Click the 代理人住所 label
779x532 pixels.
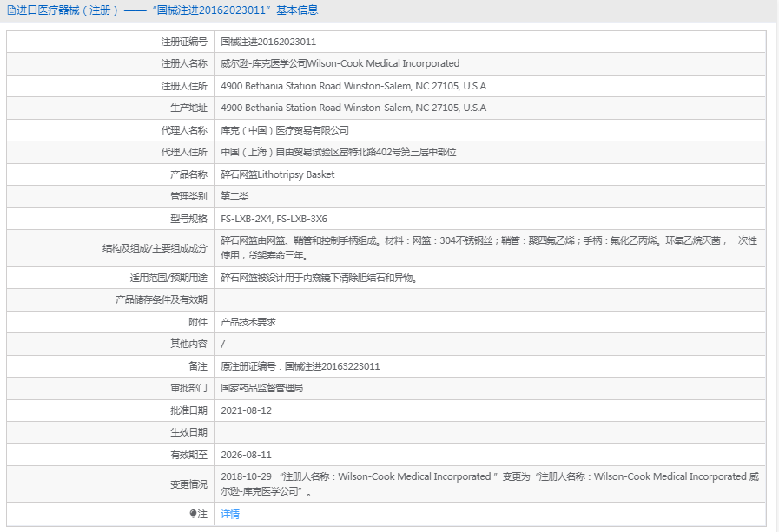tap(184, 153)
